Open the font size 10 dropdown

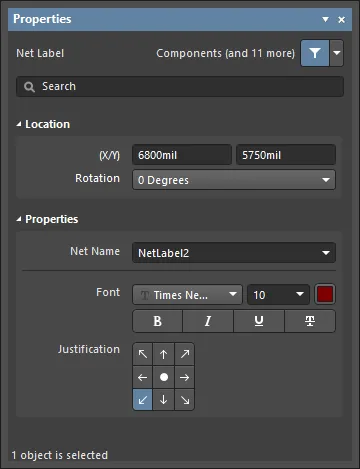click(x=278, y=295)
